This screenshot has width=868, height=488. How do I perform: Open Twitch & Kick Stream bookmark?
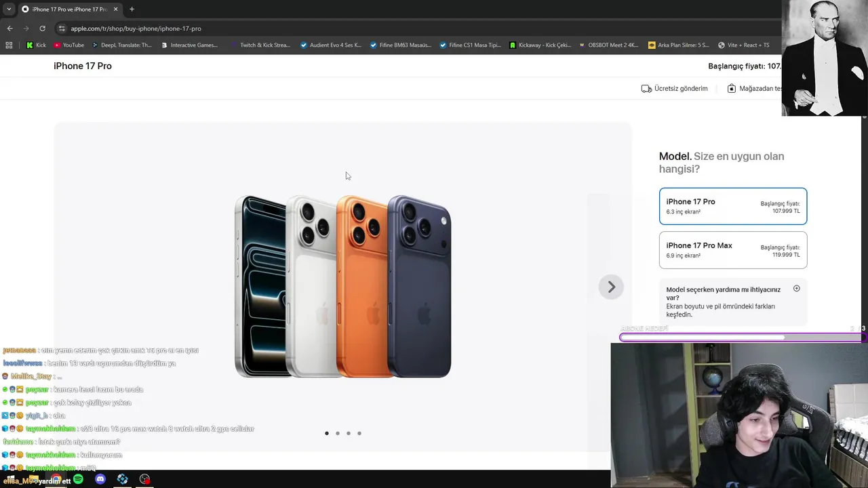point(260,45)
